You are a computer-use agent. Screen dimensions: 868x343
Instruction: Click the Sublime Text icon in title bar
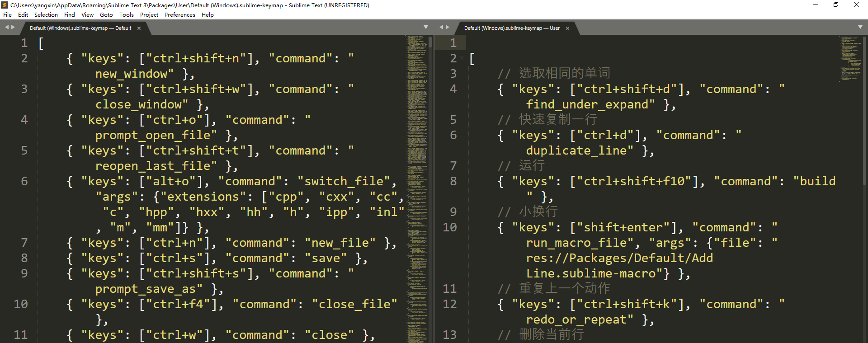click(5, 5)
